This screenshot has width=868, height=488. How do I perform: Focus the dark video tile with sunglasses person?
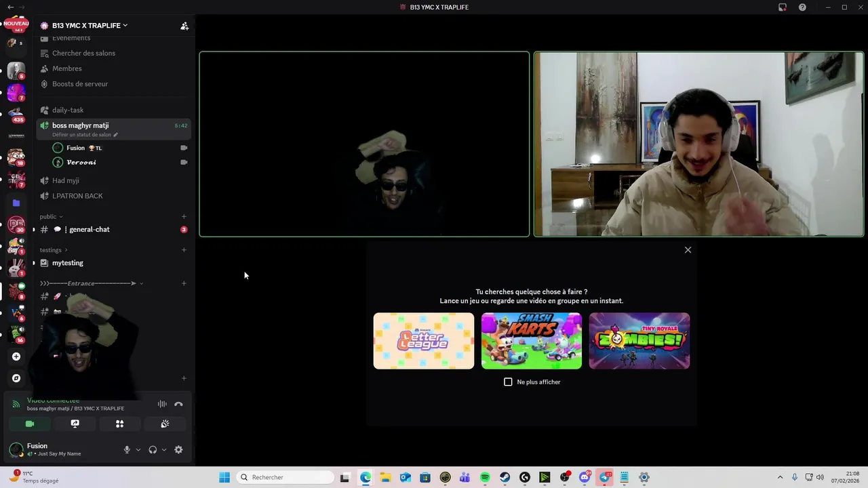pyautogui.click(x=364, y=144)
